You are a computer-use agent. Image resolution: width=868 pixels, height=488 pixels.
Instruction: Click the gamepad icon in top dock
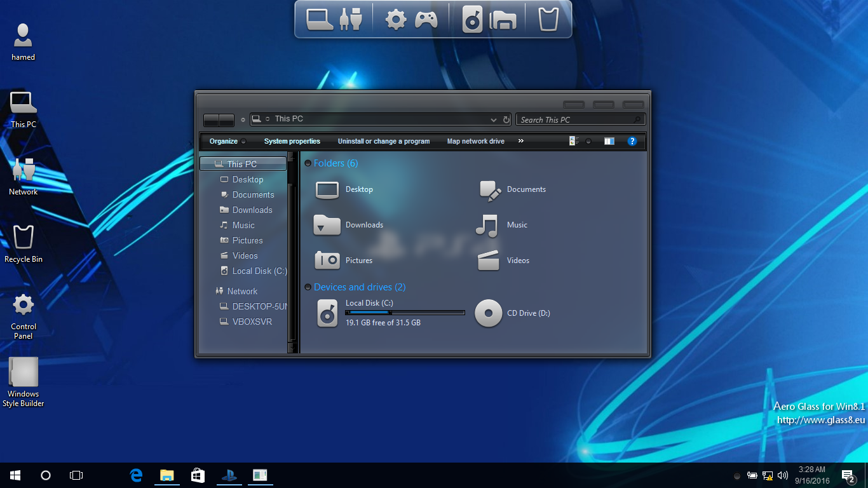pyautogui.click(x=426, y=20)
